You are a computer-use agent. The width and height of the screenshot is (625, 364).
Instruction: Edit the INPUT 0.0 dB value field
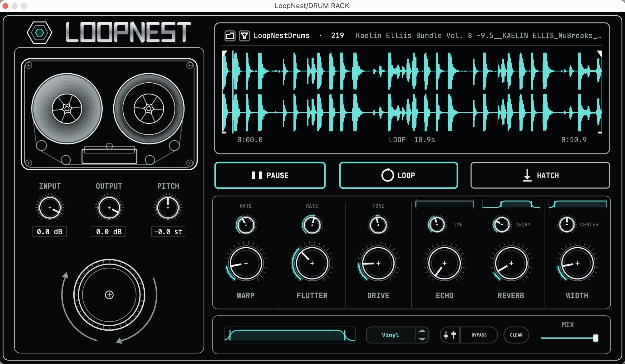(x=50, y=232)
